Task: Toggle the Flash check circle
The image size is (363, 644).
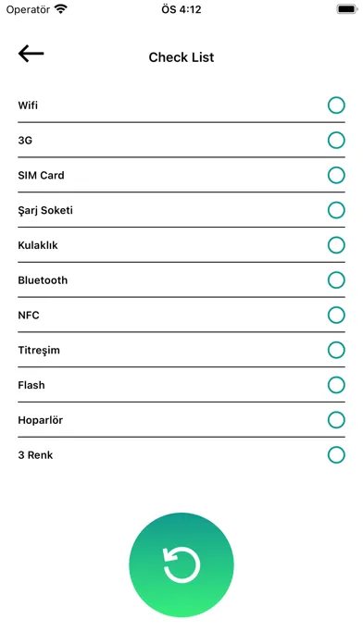Action: coord(336,385)
